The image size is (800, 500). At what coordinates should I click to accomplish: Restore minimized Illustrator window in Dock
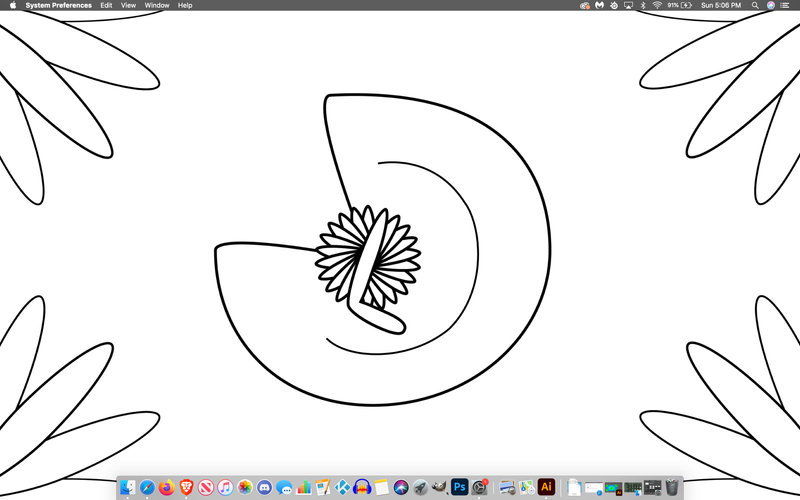pyautogui.click(x=613, y=488)
